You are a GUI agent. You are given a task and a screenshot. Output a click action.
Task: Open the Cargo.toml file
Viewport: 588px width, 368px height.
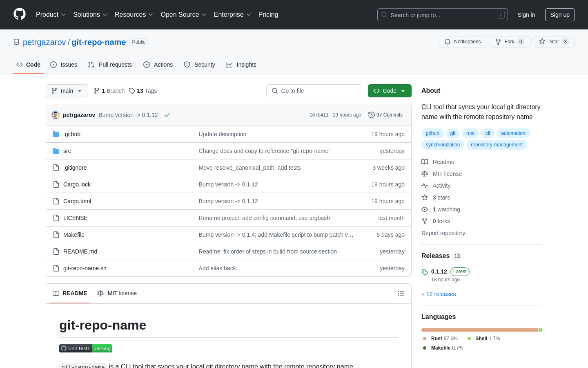click(x=77, y=201)
